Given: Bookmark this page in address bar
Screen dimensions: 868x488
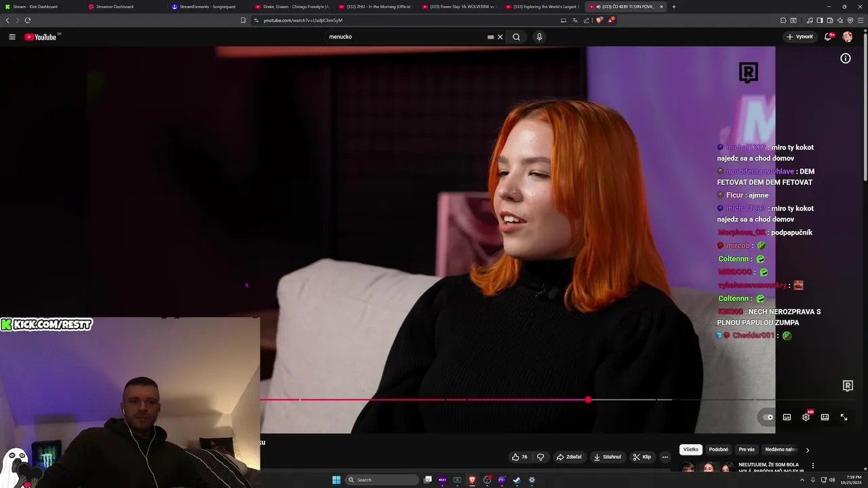Looking at the screenshot, I should [x=243, y=20].
